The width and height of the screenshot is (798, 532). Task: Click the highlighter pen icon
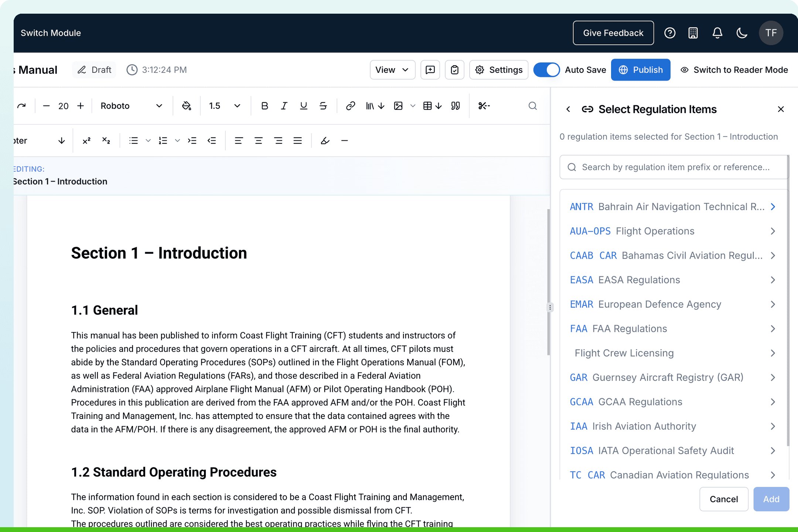click(x=325, y=141)
